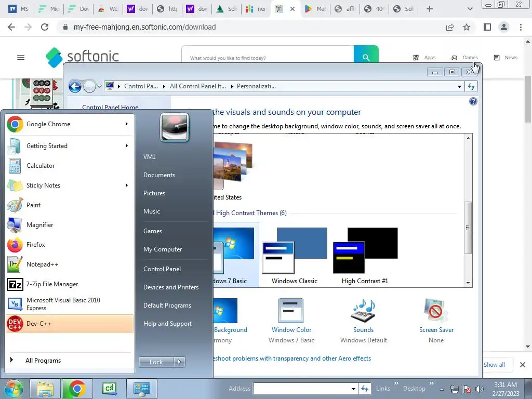Click the Lock button
Screen dimensions: 532x399
click(156, 362)
